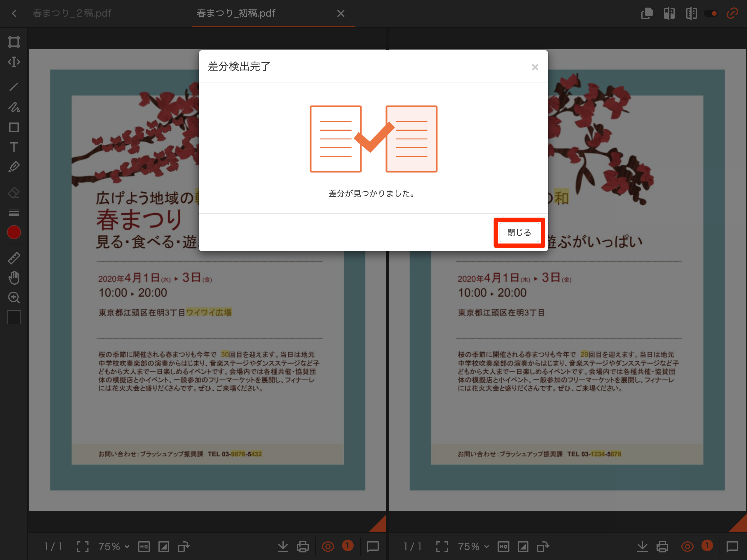Viewport: 747px width, 560px height.
Task: Dismiss the dialog with the X icon
Action: pos(535,67)
